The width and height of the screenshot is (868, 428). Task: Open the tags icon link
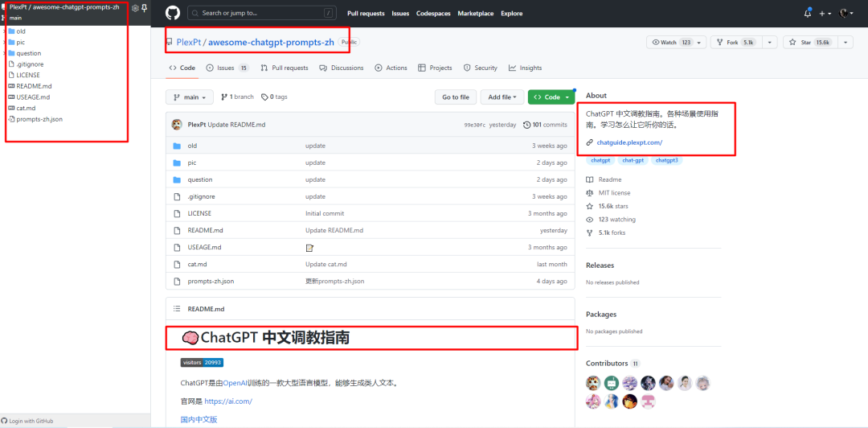(264, 97)
